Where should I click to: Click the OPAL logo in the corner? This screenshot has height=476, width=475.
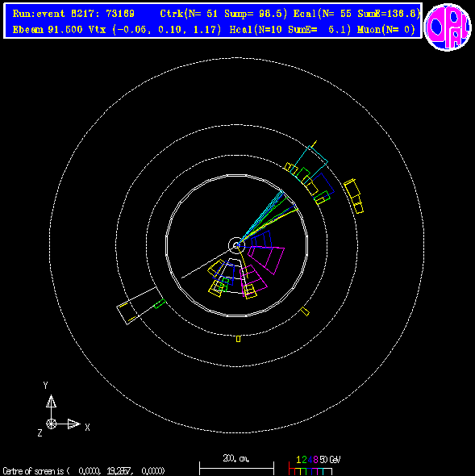[448, 27]
